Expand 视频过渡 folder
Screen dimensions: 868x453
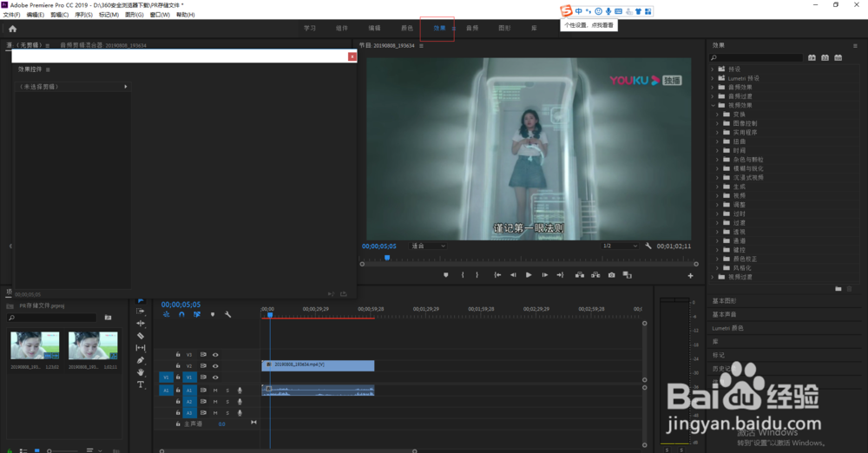[713, 277]
